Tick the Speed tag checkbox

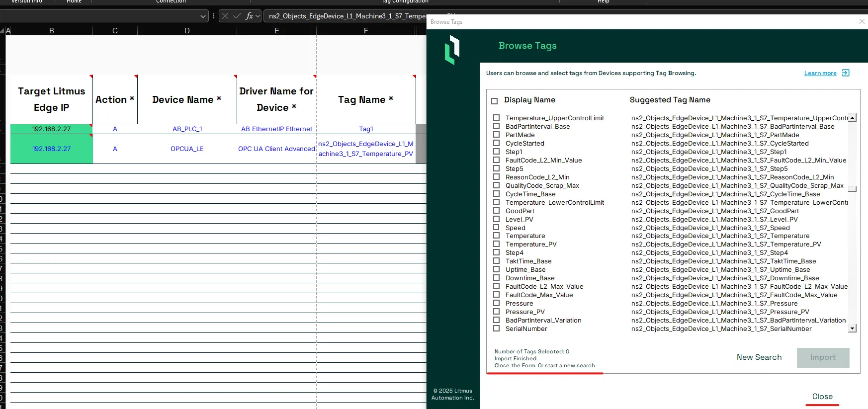(496, 228)
